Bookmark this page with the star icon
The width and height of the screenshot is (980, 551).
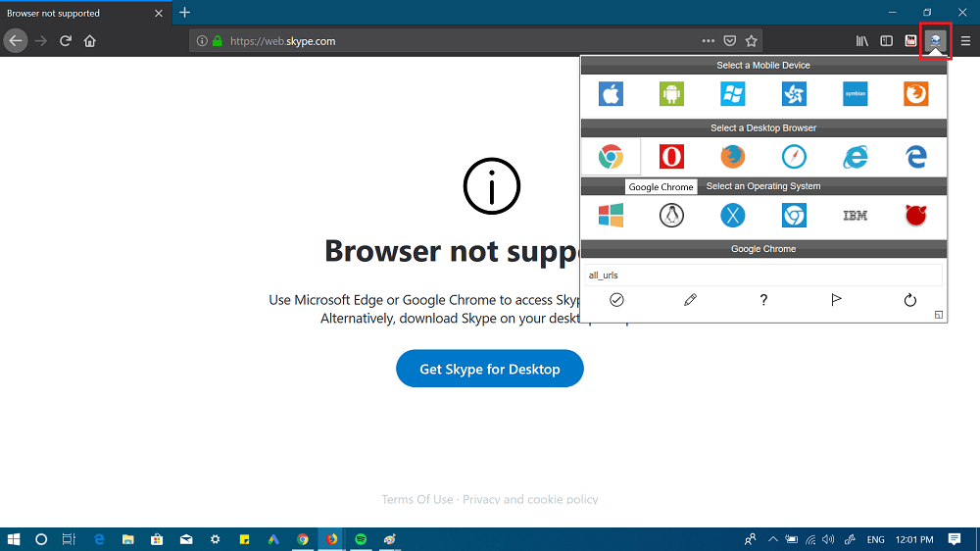(752, 40)
